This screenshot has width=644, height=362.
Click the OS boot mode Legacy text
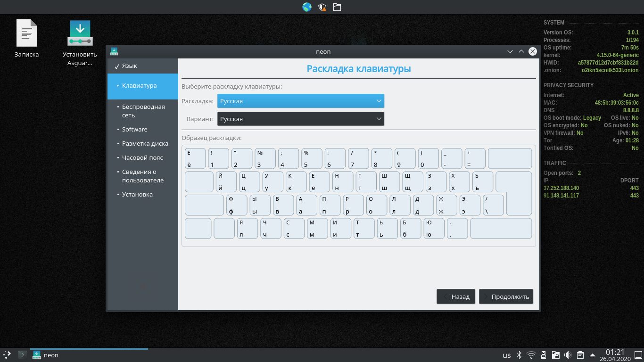592,118
